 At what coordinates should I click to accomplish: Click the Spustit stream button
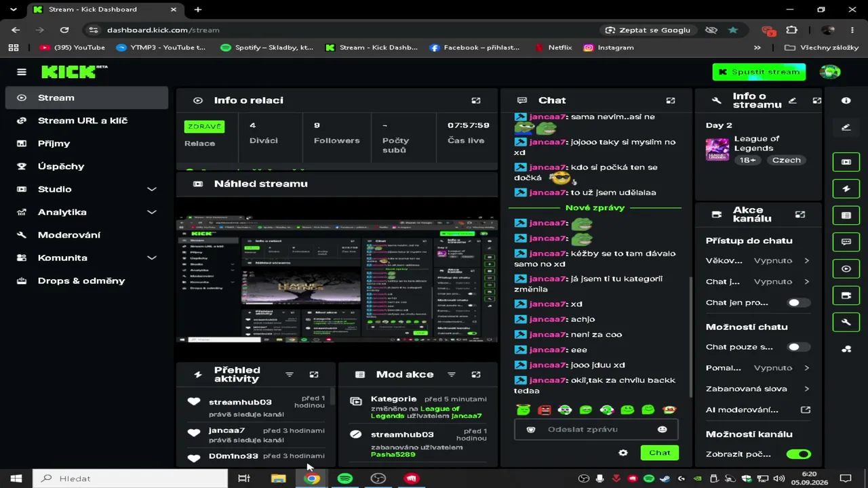click(x=759, y=72)
